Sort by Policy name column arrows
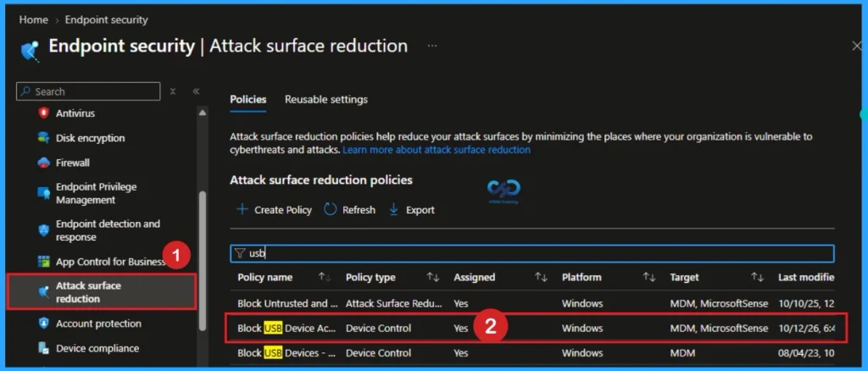This screenshot has width=868, height=371. (x=325, y=278)
